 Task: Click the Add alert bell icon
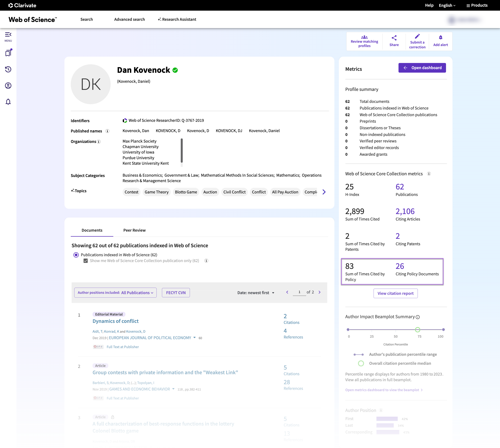point(441,38)
